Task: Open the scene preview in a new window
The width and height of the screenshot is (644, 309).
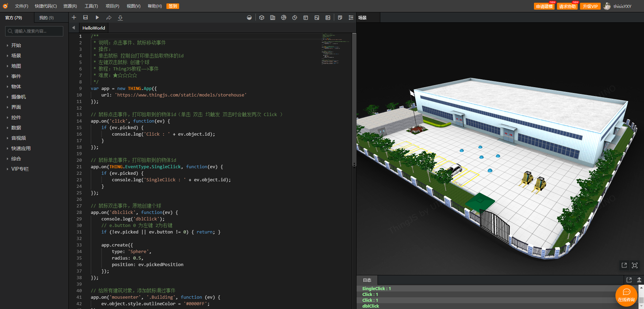Action: (624, 265)
